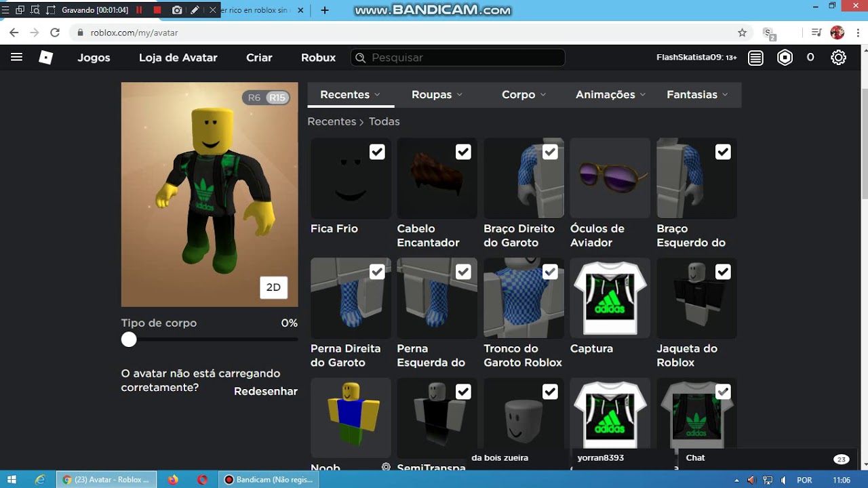Expand the Animações dropdown tab
The height and width of the screenshot is (488, 868).
[x=611, y=95]
